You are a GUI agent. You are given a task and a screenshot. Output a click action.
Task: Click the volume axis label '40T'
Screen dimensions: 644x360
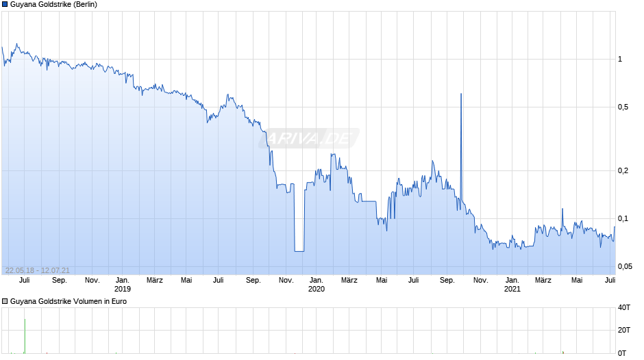point(624,307)
